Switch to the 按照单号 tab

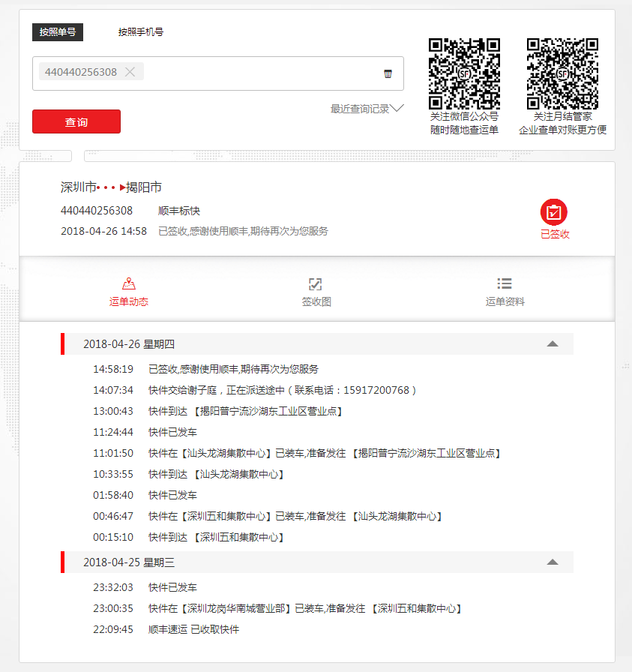point(58,32)
